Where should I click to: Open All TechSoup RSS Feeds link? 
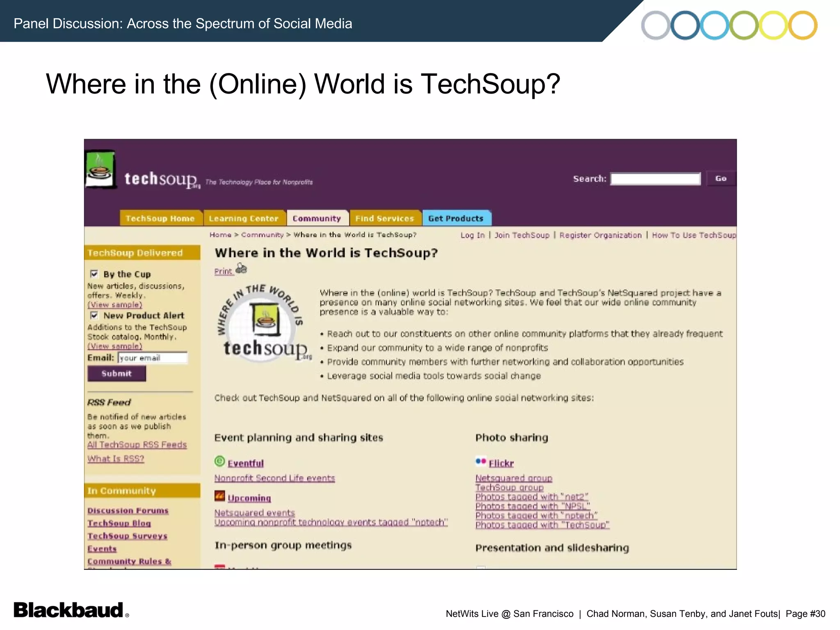point(137,445)
